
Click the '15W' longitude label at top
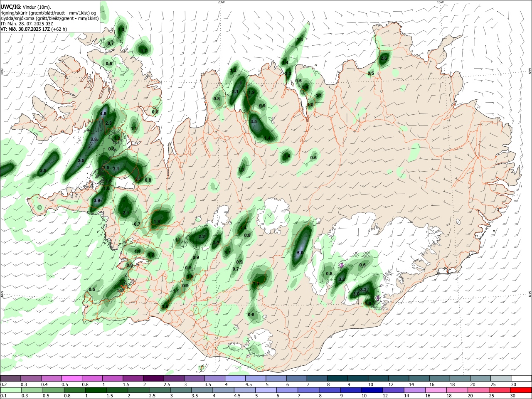(440, 2)
